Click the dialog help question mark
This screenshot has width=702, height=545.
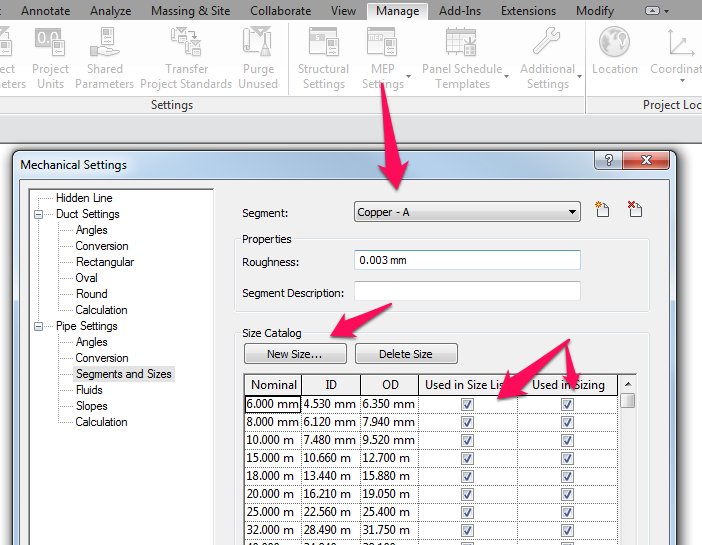click(x=608, y=160)
